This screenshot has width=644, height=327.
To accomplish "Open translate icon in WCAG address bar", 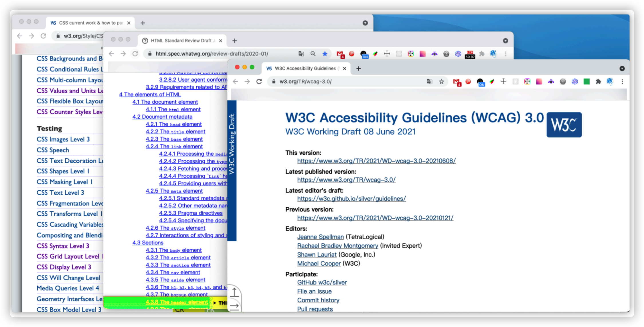I will click(x=429, y=82).
